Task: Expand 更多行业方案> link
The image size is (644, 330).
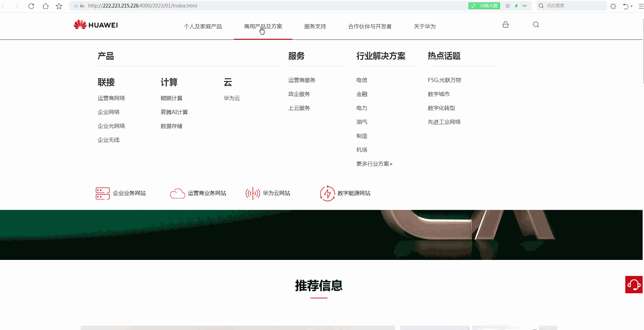Action: tap(374, 164)
